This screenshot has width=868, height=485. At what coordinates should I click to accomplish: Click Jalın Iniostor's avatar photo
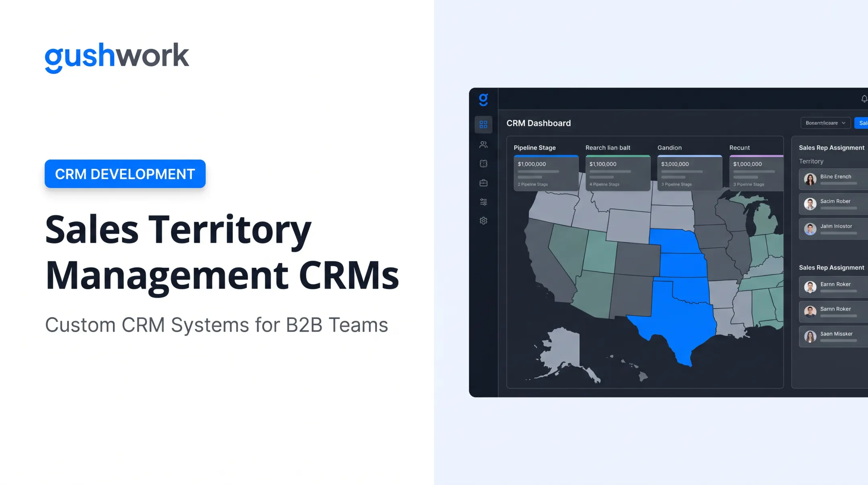(x=810, y=229)
